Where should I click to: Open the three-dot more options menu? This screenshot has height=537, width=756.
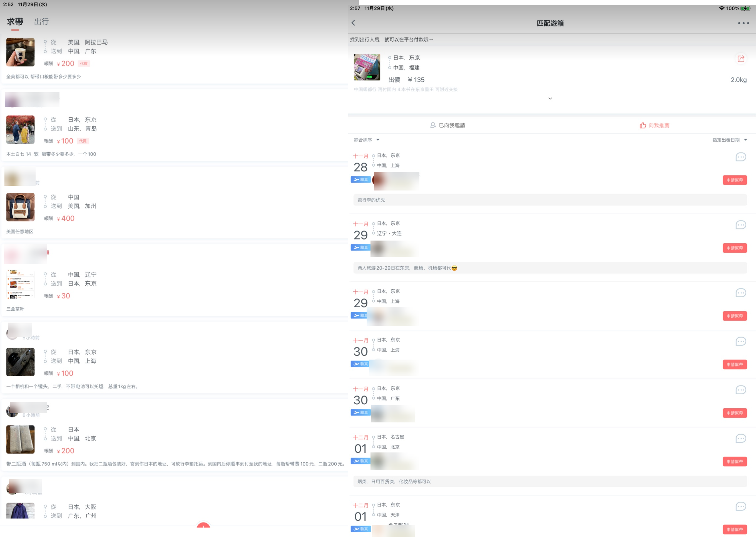(743, 23)
